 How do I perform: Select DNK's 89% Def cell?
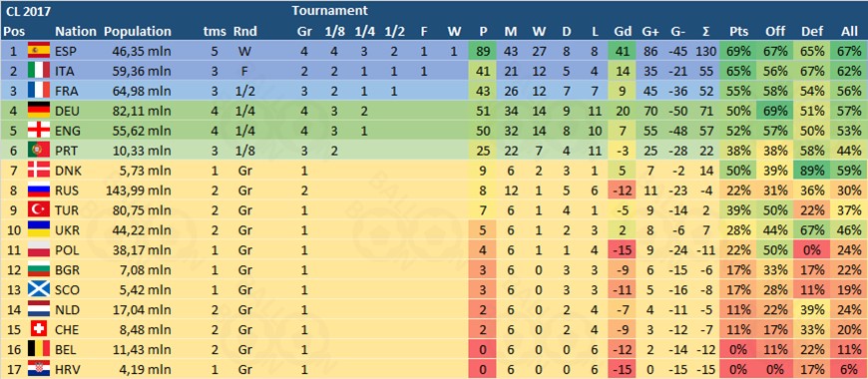pos(812,171)
